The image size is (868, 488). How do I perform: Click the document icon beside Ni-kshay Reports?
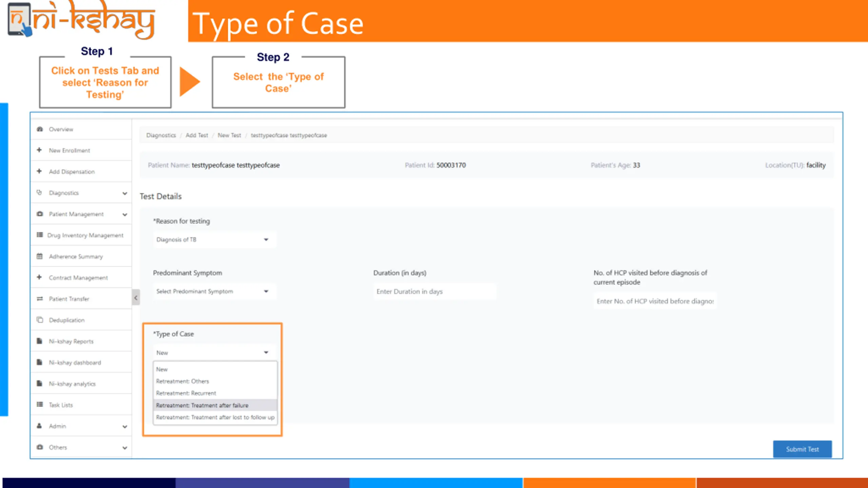[40, 341]
